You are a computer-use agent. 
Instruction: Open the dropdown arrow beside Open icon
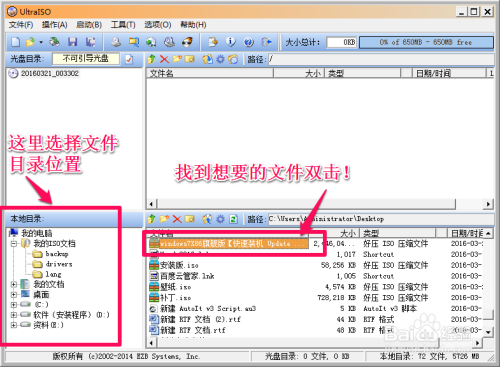[x=41, y=42]
